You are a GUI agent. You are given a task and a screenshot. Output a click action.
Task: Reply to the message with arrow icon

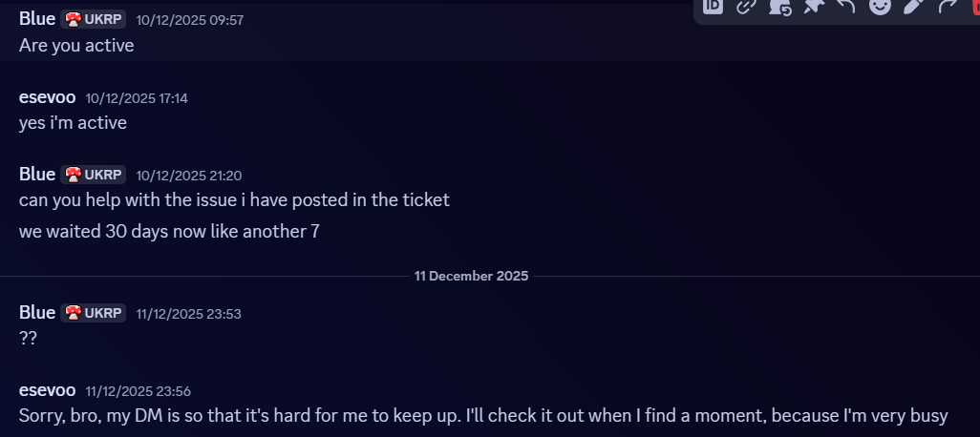point(846,6)
